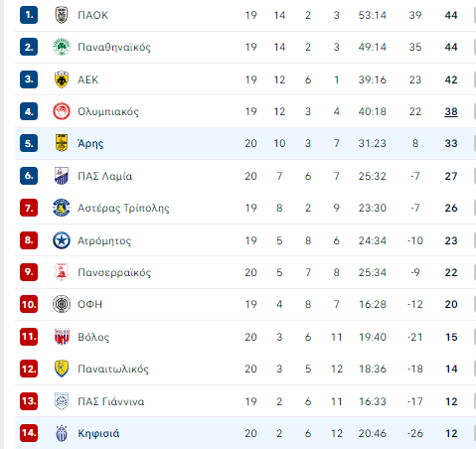Click the ΠΑΟΚ club crest icon
The width and height of the screenshot is (476, 449).
click(x=62, y=15)
